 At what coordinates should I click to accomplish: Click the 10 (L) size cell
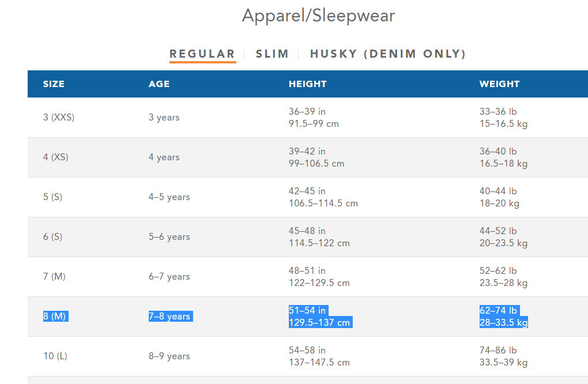(55, 356)
